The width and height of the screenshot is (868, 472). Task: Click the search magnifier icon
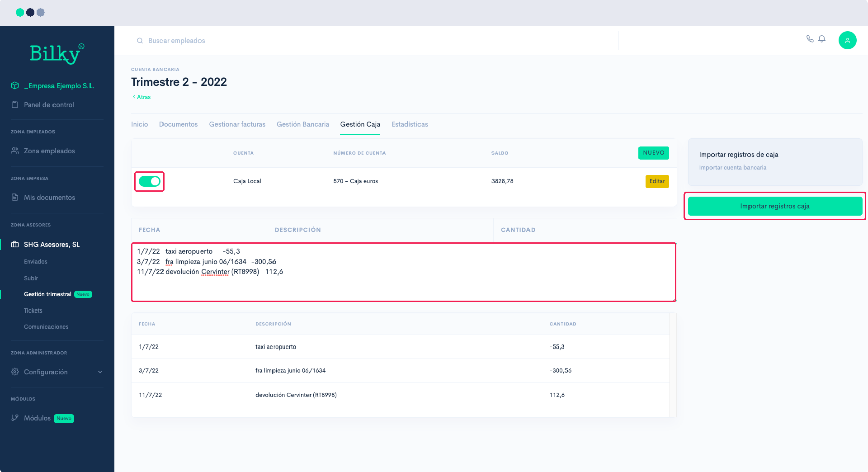coord(140,41)
